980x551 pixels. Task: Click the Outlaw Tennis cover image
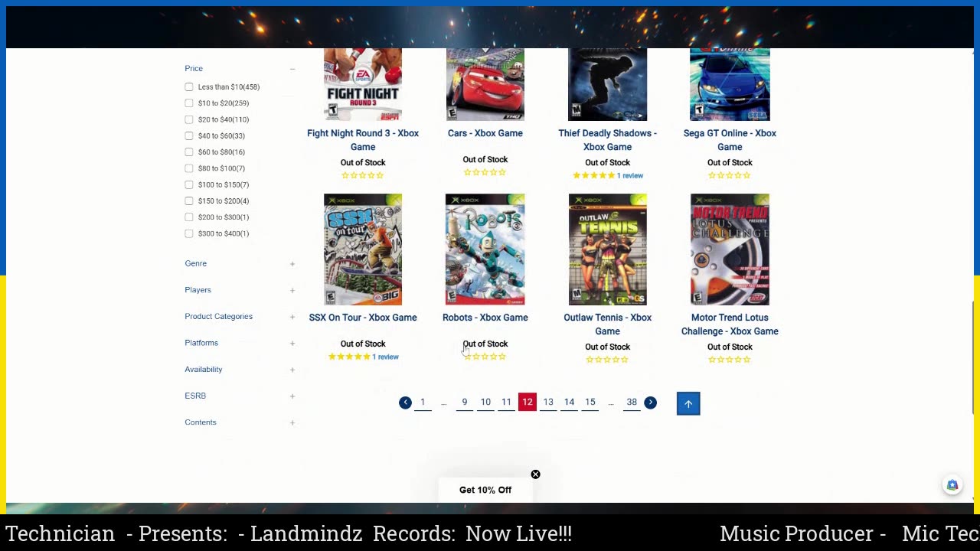[607, 249]
